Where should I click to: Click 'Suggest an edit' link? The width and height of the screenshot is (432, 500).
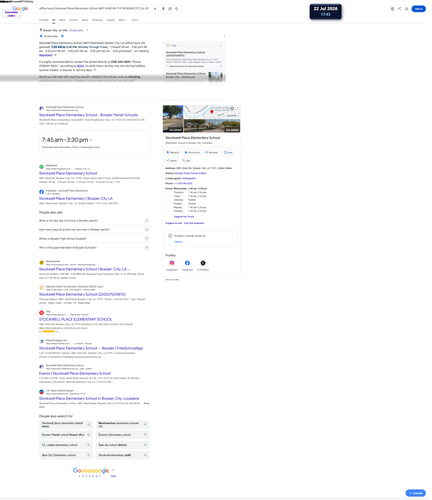(174, 223)
